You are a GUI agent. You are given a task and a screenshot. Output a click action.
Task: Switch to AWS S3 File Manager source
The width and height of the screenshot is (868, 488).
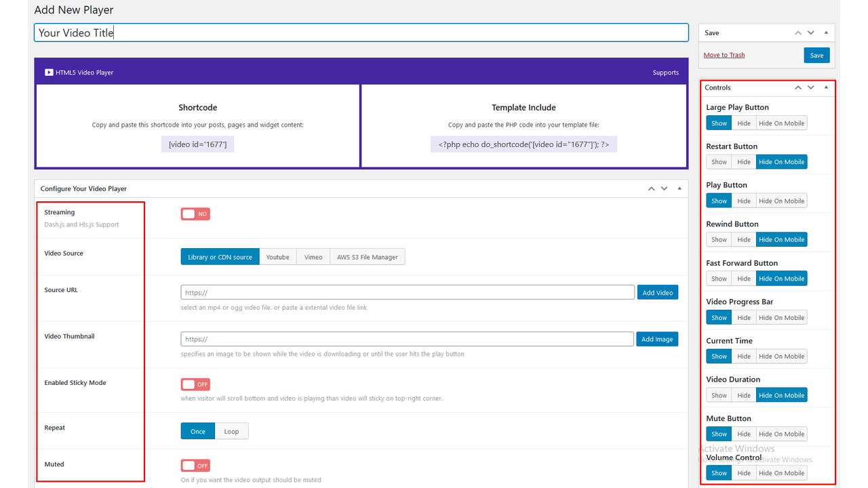pyautogui.click(x=367, y=257)
